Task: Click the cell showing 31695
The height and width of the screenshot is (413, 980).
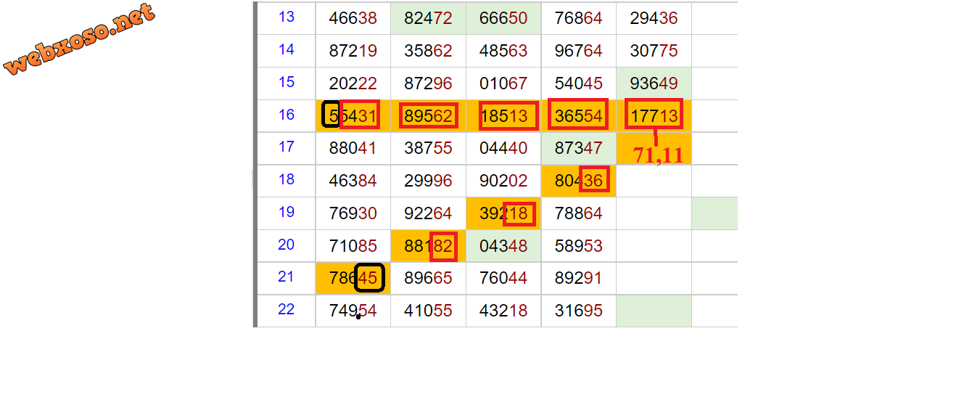Action: [x=578, y=311]
